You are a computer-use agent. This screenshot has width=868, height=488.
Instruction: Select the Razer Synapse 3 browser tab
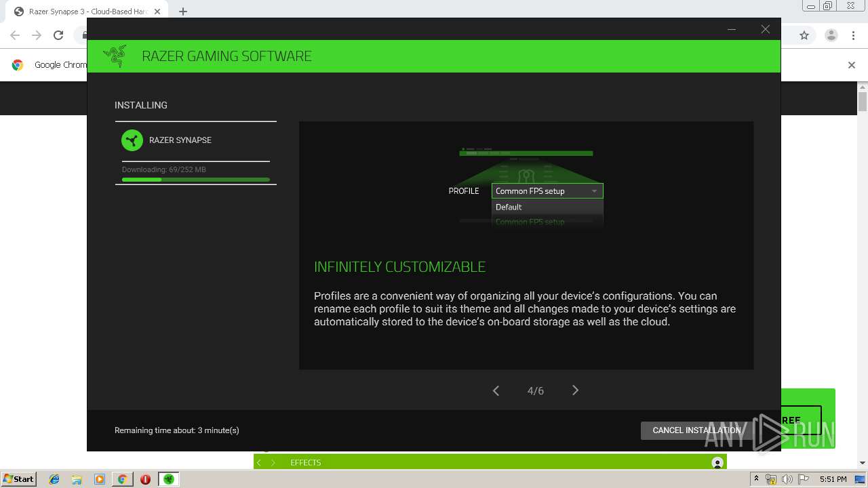pyautogui.click(x=87, y=12)
